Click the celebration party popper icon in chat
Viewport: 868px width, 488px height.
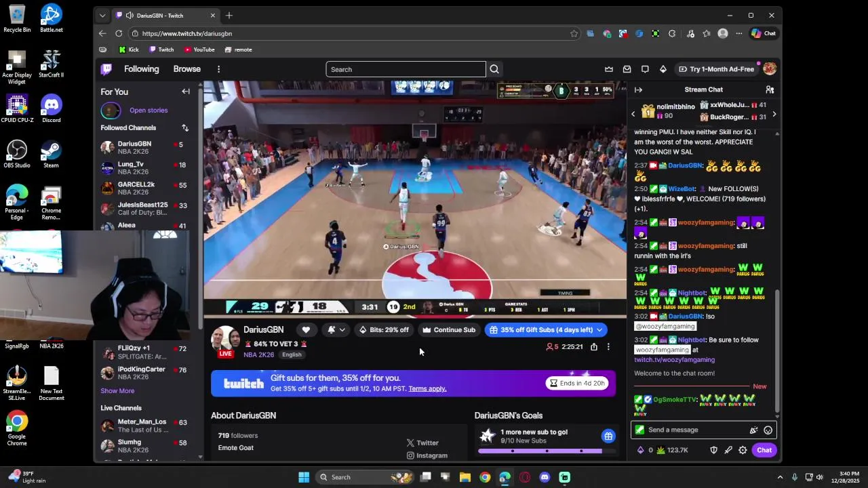[753, 430]
